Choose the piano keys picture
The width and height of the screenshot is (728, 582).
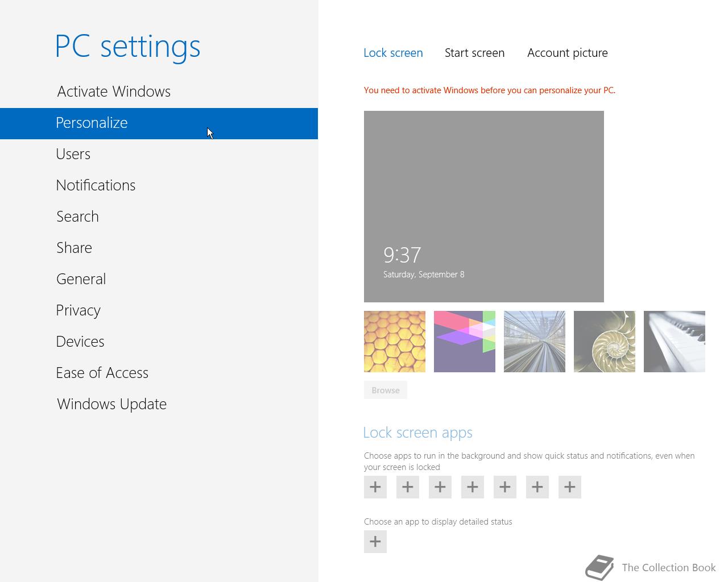[x=675, y=342]
